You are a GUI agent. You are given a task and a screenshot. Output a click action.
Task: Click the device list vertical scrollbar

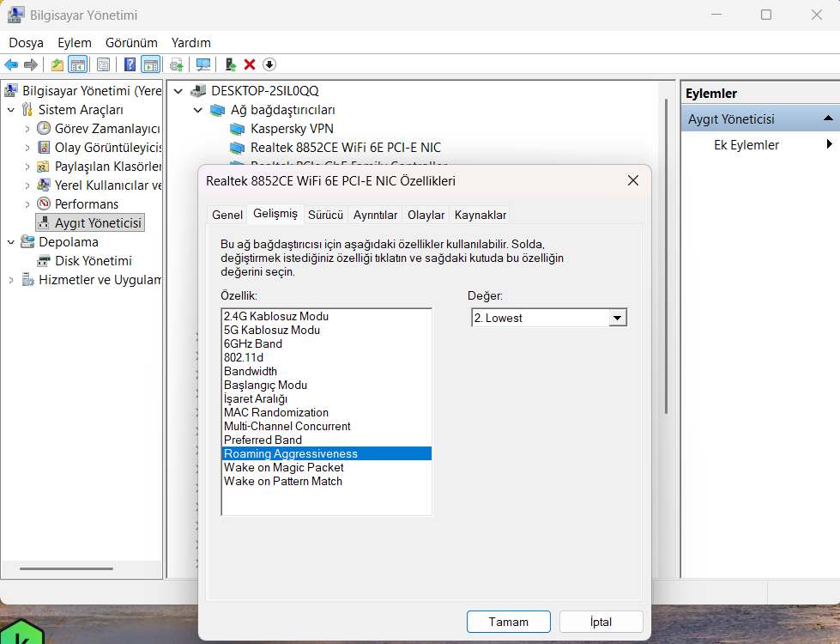pyautogui.click(x=666, y=256)
